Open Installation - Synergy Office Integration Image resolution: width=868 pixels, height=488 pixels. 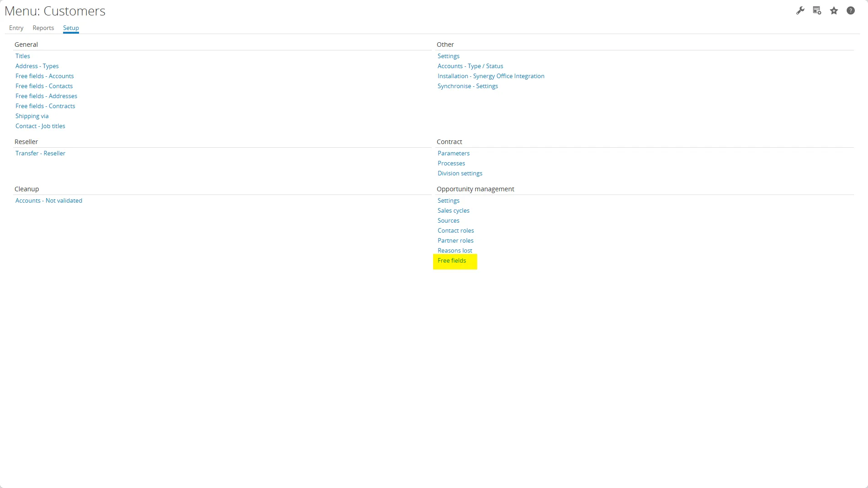pos(491,76)
